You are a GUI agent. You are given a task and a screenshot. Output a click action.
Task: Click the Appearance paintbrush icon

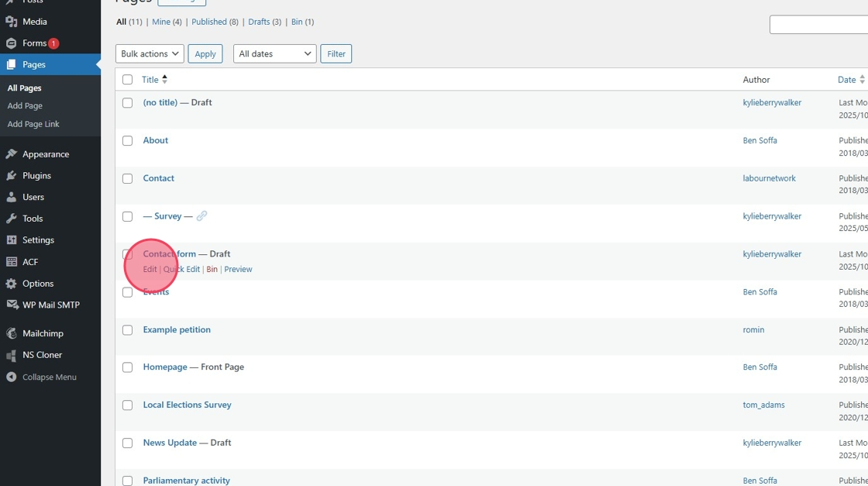[11, 154]
